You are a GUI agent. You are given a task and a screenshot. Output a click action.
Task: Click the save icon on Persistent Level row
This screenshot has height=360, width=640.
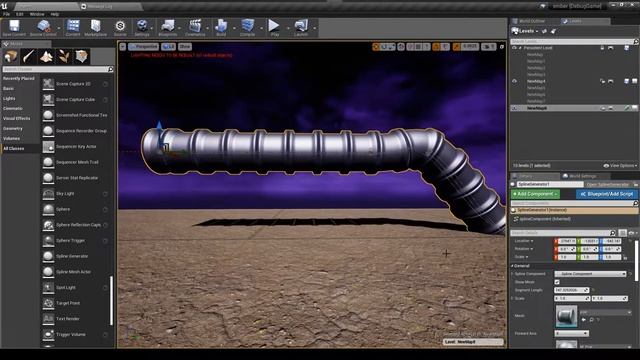627,48
